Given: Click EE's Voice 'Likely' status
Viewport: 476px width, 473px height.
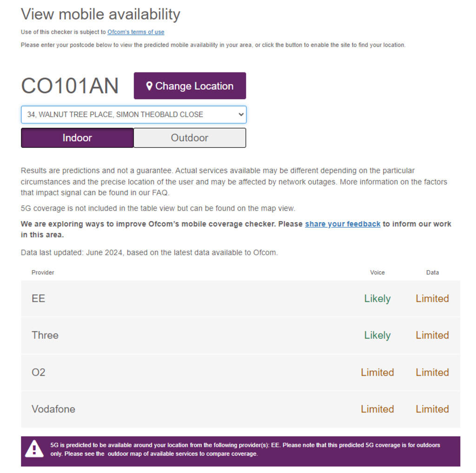Looking at the screenshot, I should click(x=377, y=298).
